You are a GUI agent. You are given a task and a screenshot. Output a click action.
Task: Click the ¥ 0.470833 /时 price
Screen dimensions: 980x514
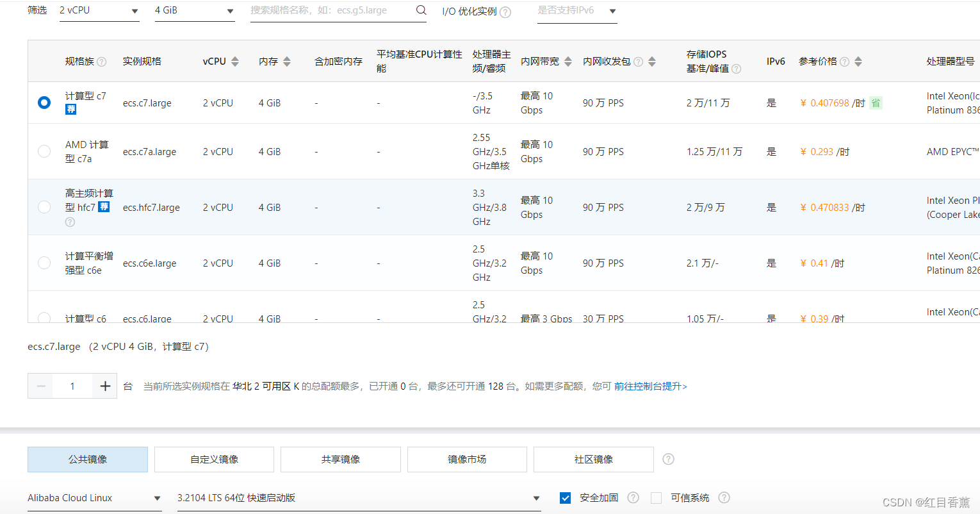click(x=832, y=208)
